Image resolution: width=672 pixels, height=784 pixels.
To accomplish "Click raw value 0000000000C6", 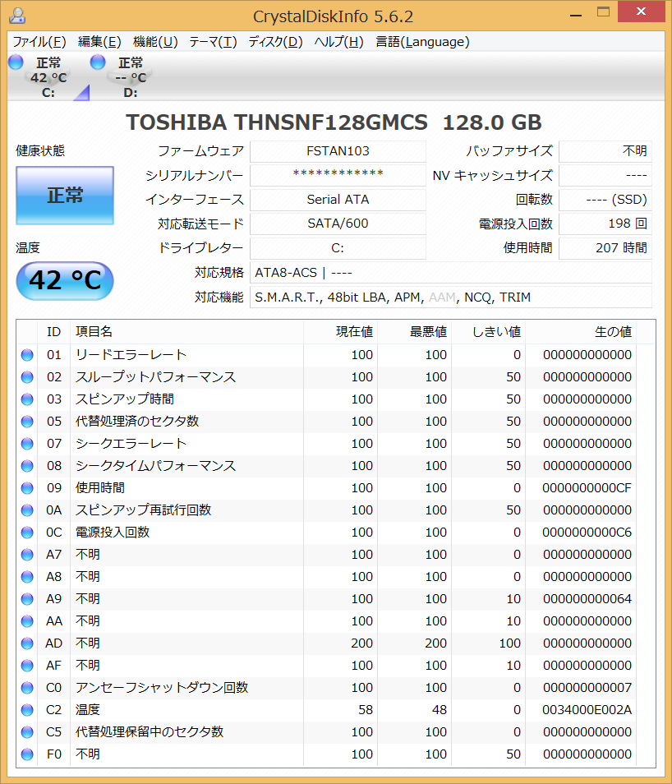I will pyautogui.click(x=587, y=533).
